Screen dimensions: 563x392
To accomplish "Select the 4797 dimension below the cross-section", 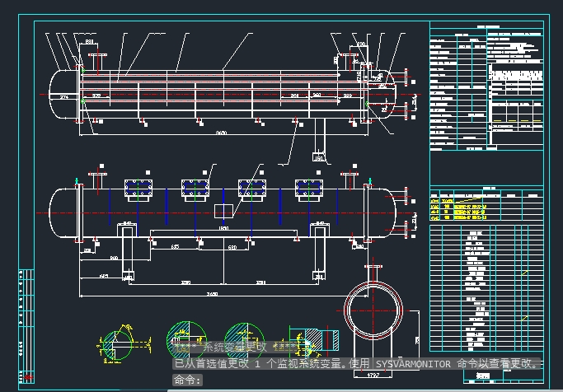I will (373, 375).
